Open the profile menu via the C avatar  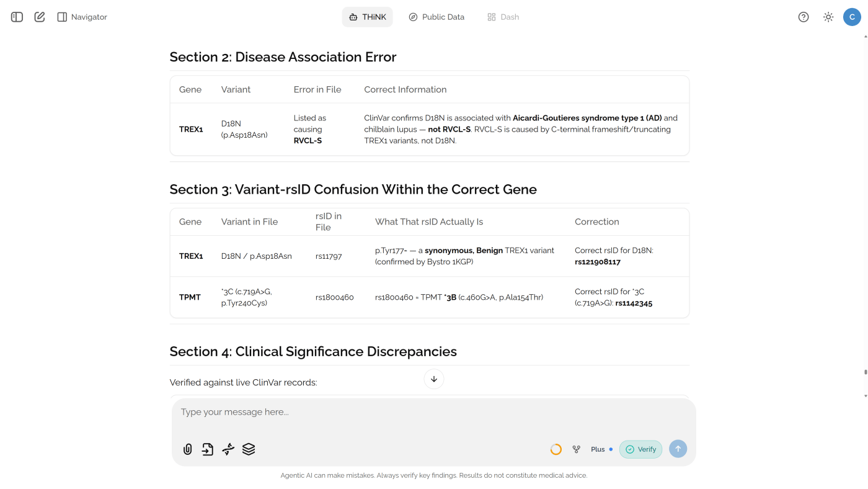coord(852,17)
